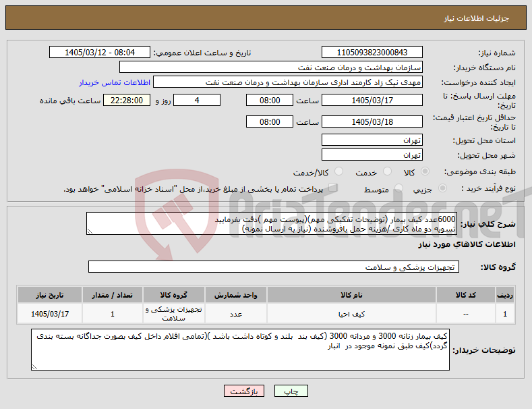Select the متوسط purchase type radio
The image size is (532, 409).
click(x=398, y=188)
